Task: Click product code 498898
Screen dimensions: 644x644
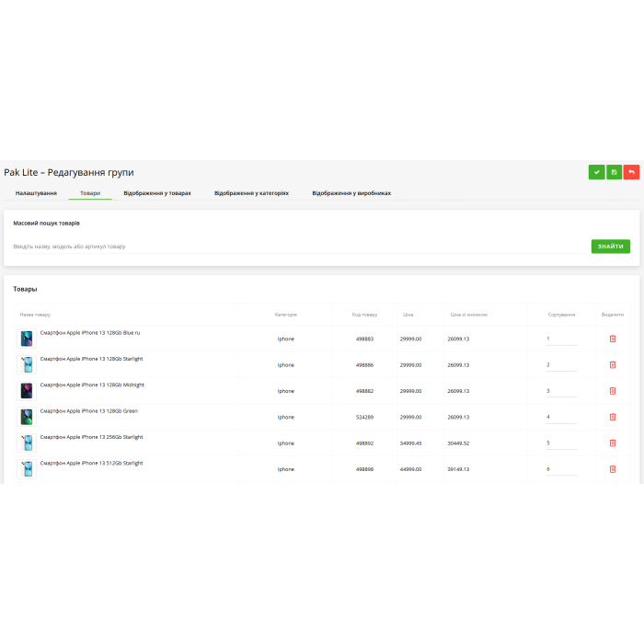Action: click(x=364, y=469)
